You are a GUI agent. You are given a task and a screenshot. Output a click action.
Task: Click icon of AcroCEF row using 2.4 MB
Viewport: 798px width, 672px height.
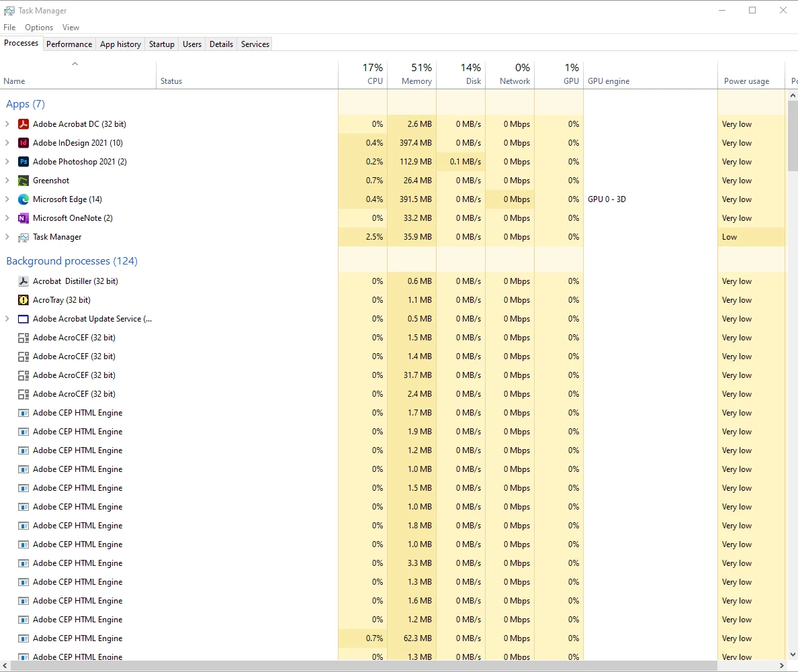[24, 394]
